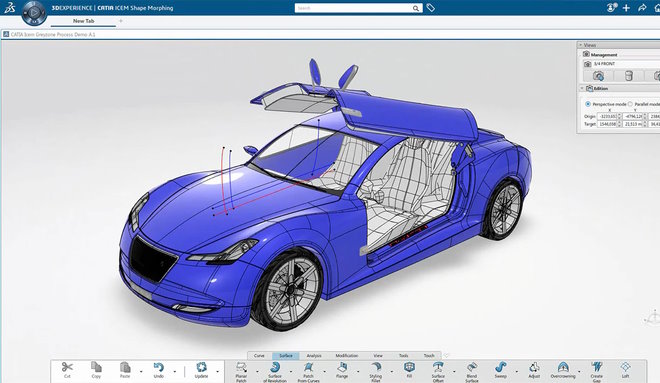Viewport: 660px width, 383px height.
Task: Pick the Fill surface tool
Action: 409,370
